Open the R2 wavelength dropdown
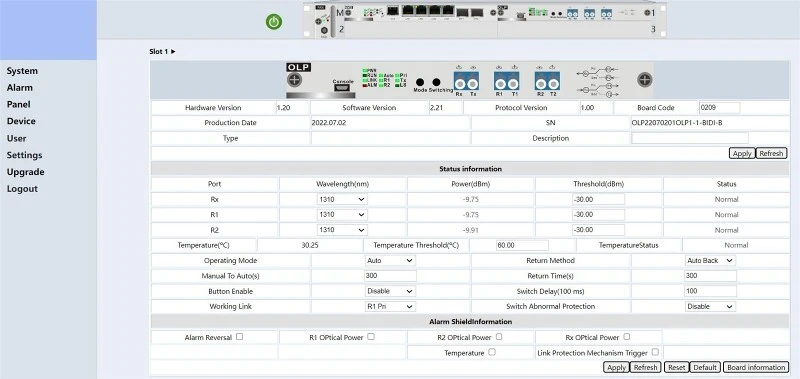The width and height of the screenshot is (800, 379). point(342,230)
